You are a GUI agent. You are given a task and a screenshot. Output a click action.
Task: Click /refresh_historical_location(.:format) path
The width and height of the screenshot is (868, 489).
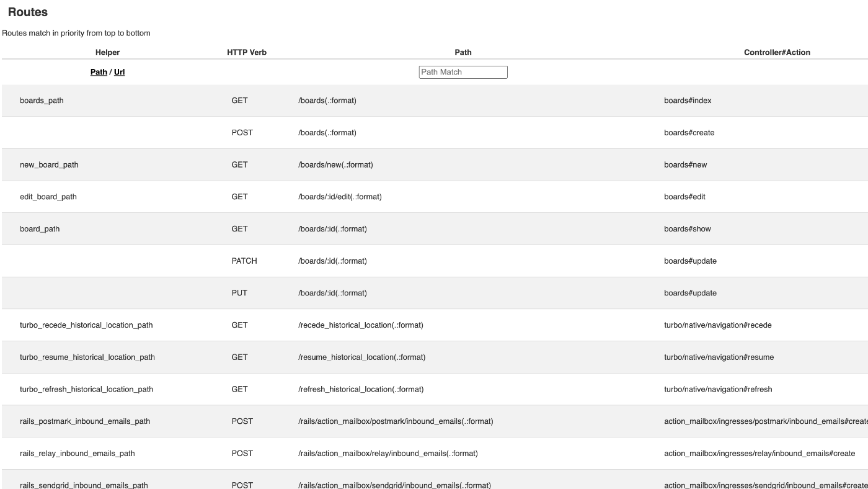click(361, 389)
